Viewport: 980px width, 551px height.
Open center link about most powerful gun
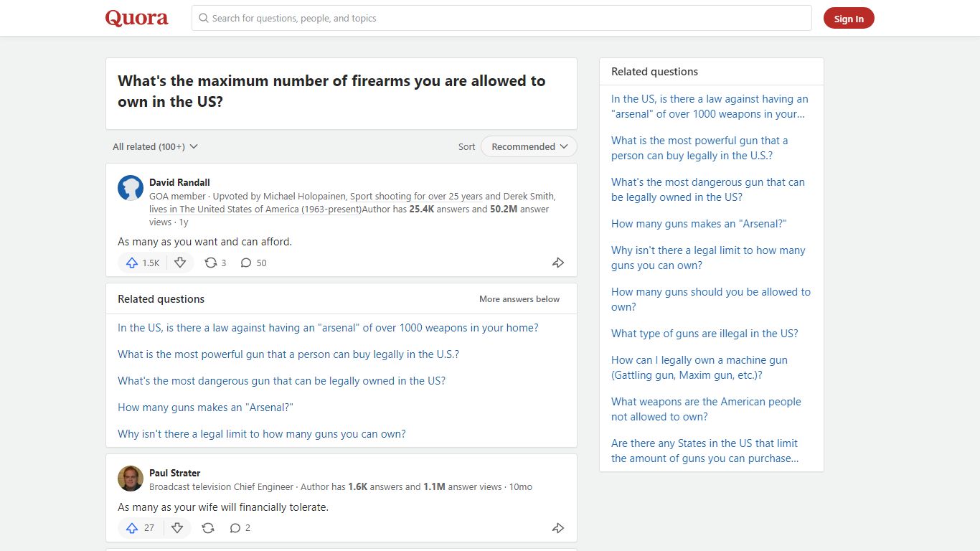288,354
